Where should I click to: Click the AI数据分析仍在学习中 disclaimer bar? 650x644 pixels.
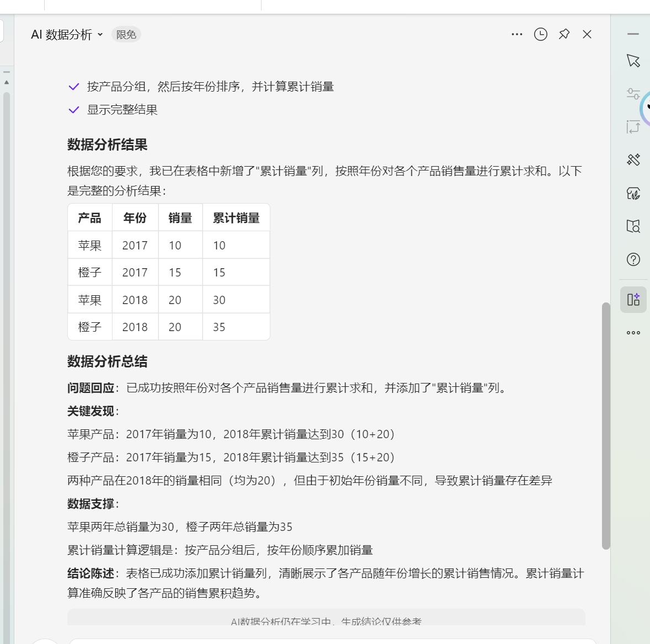tap(326, 618)
